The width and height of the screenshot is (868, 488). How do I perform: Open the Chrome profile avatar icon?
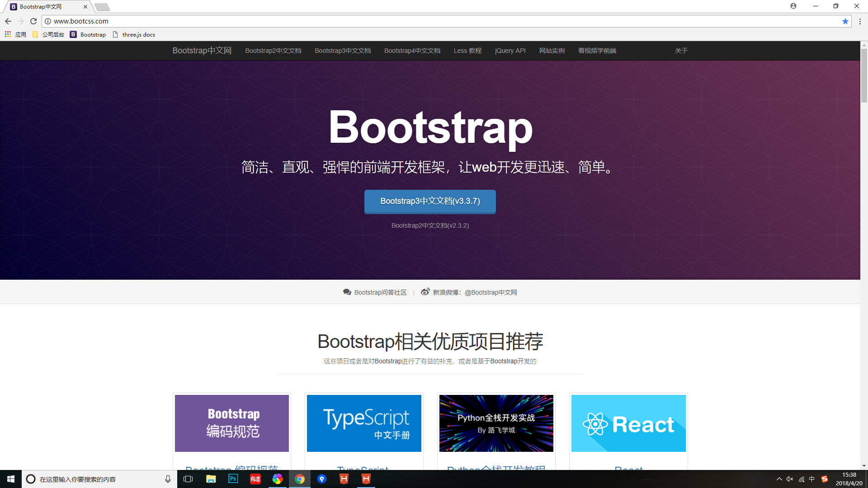pyautogui.click(x=793, y=6)
